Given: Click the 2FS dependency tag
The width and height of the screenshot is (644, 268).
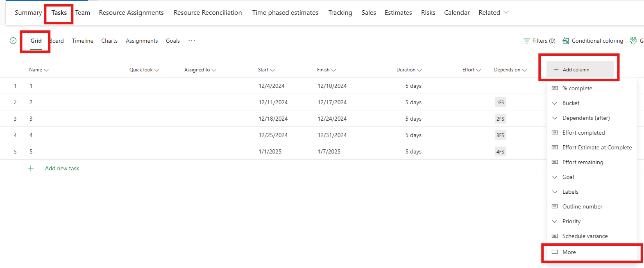Looking at the screenshot, I should [500, 119].
